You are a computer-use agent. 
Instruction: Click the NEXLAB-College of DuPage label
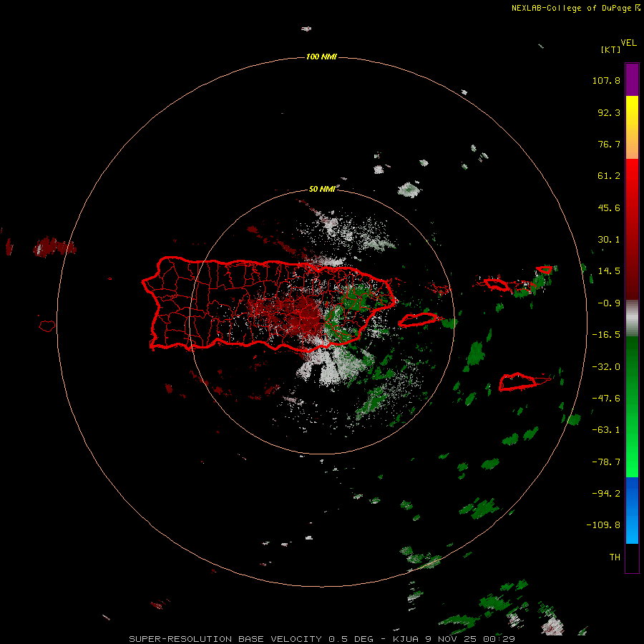click(x=571, y=8)
